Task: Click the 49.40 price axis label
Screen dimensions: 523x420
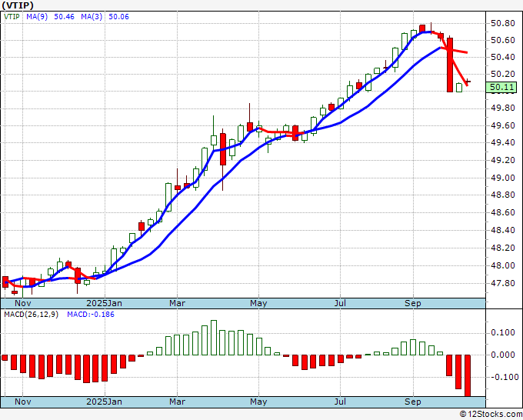Action: (x=503, y=143)
